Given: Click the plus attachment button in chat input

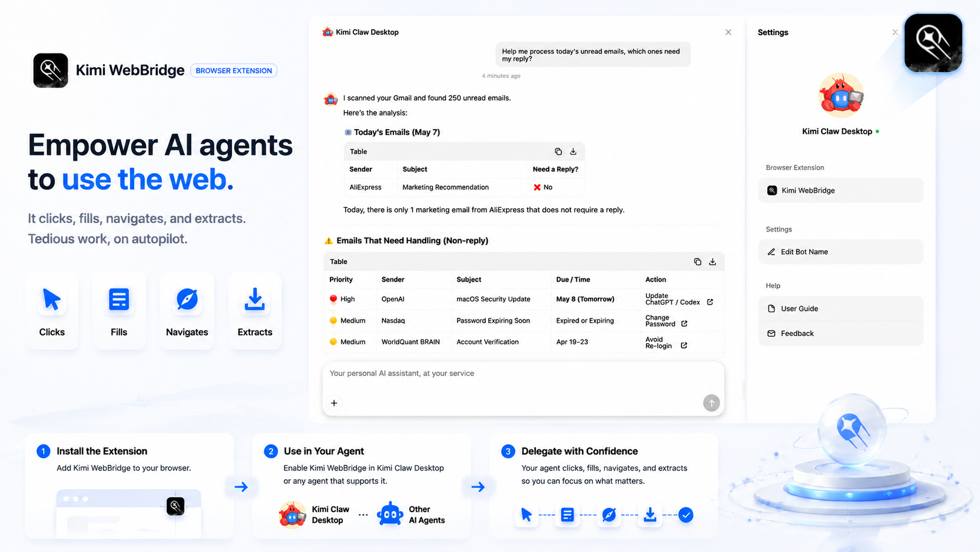Looking at the screenshot, I should click(x=334, y=403).
